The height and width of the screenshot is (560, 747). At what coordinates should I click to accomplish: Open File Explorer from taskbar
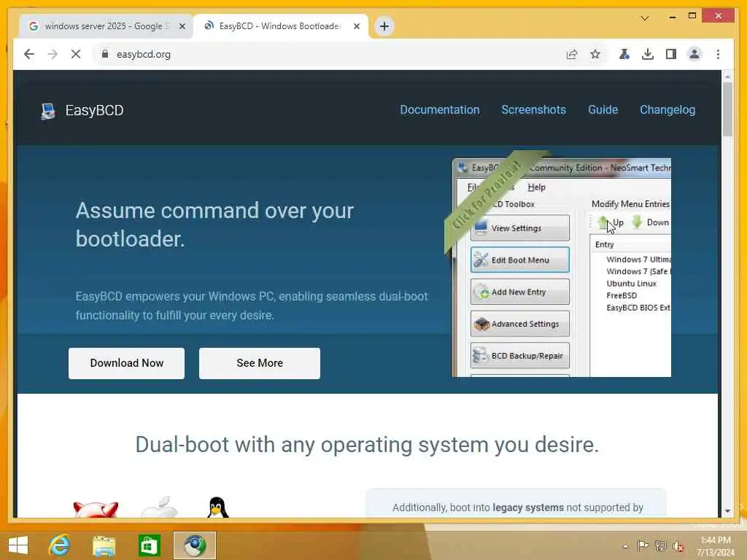point(104,545)
